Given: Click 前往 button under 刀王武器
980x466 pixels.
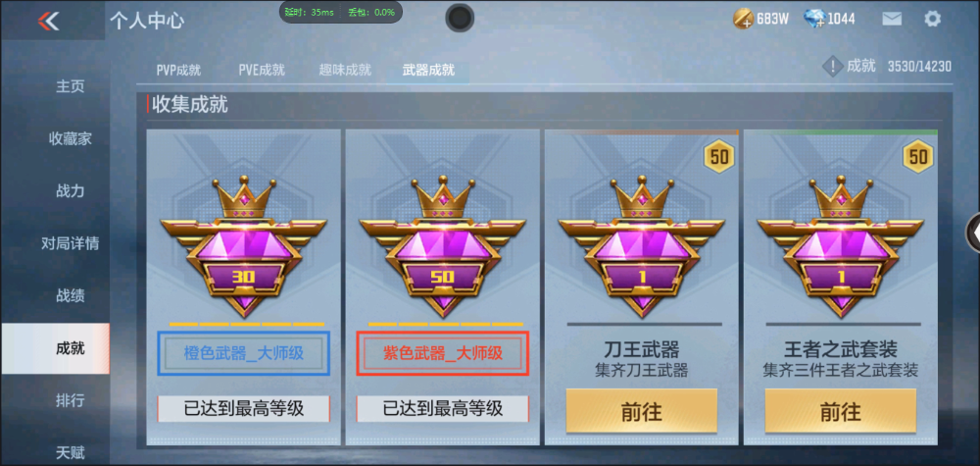Looking at the screenshot, I should point(642,411).
